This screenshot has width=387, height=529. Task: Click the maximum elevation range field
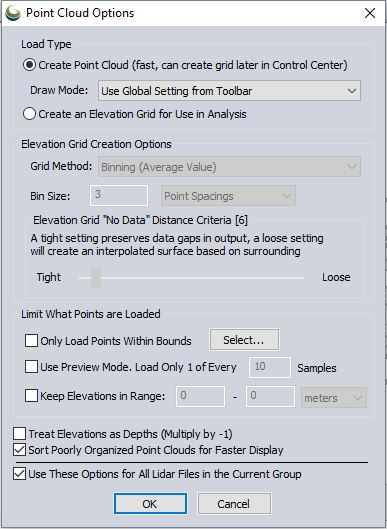[x=270, y=396]
